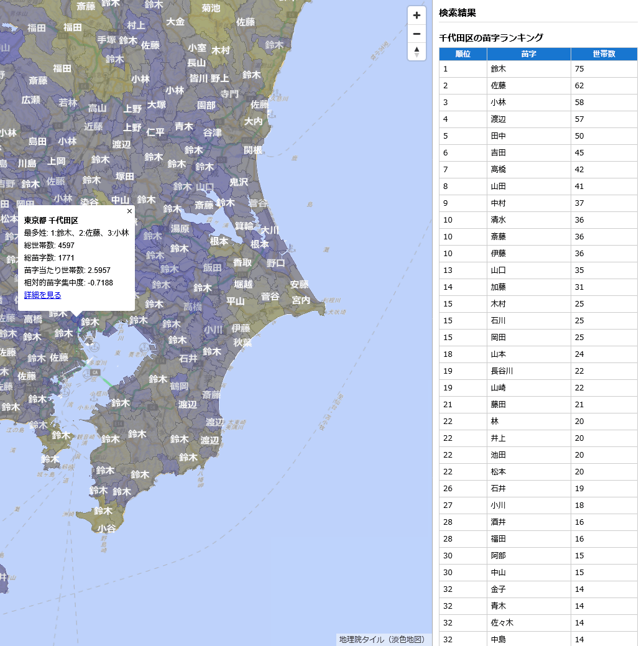
Task: Click the zoom out minus button
Action: coord(416,34)
